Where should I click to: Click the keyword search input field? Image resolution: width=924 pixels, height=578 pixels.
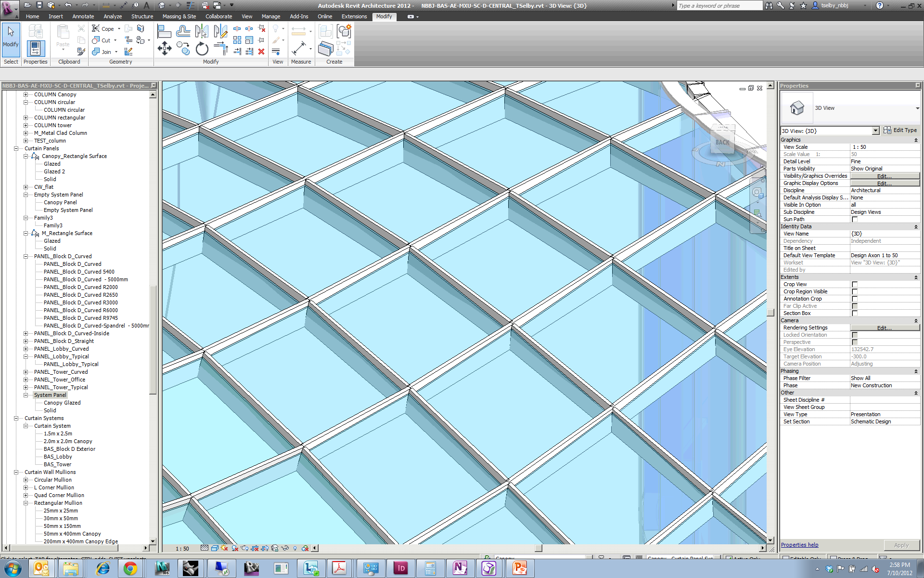pos(719,6)
